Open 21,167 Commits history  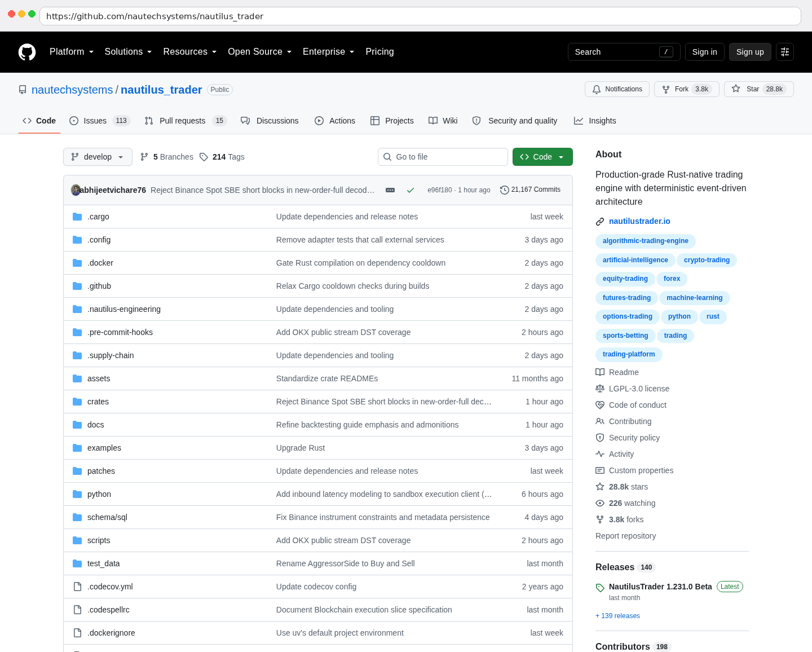[531, 190]
